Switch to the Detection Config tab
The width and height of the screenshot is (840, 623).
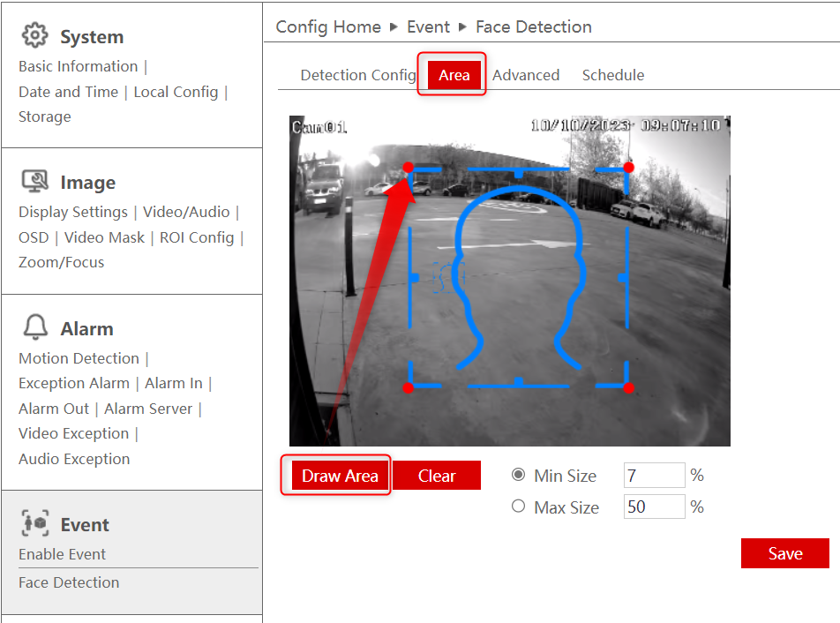tap(358, 75)
